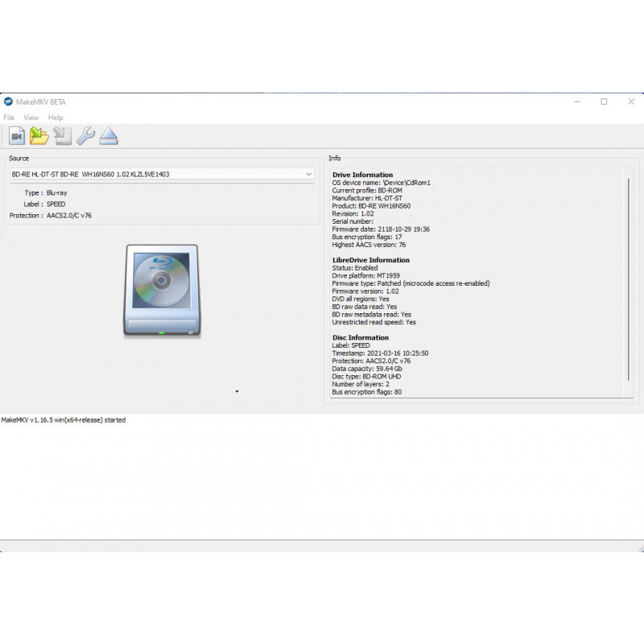This screenshot has height=644, width=644.
Task: Select Firmware date line
Action: point(381,229)
